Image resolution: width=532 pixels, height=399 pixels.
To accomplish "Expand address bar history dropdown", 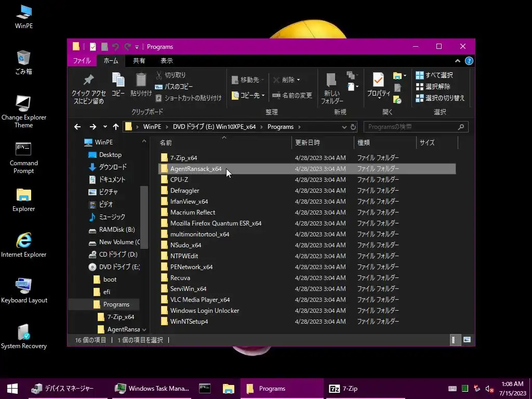I will pos(344,127).
